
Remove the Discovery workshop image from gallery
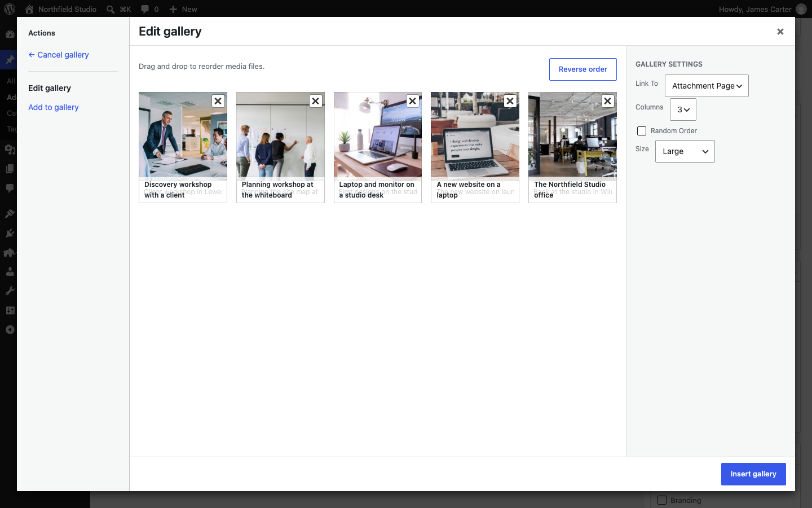[x=218, y=101]
